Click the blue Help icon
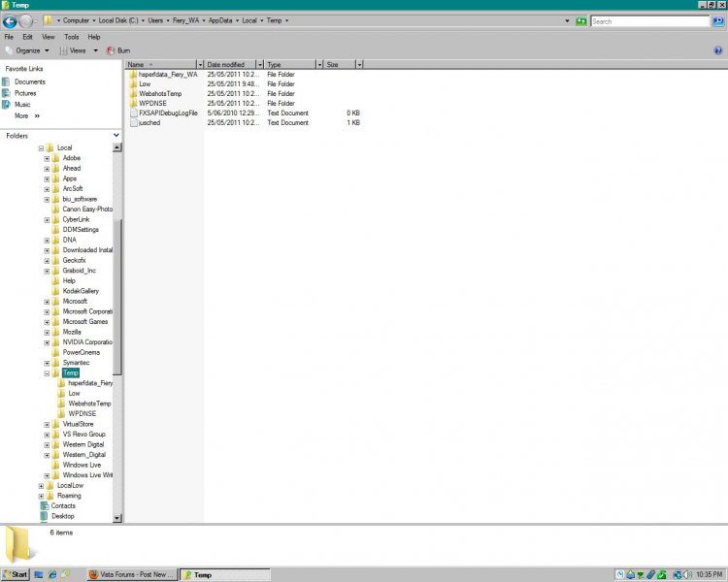 717,50
